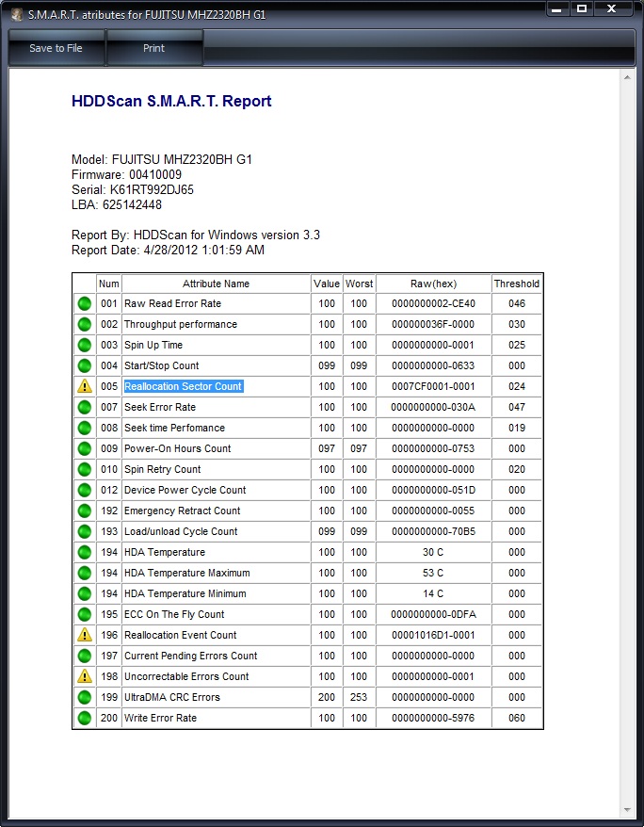Click the HDDScan app icon in title bar

pos(17,14)
